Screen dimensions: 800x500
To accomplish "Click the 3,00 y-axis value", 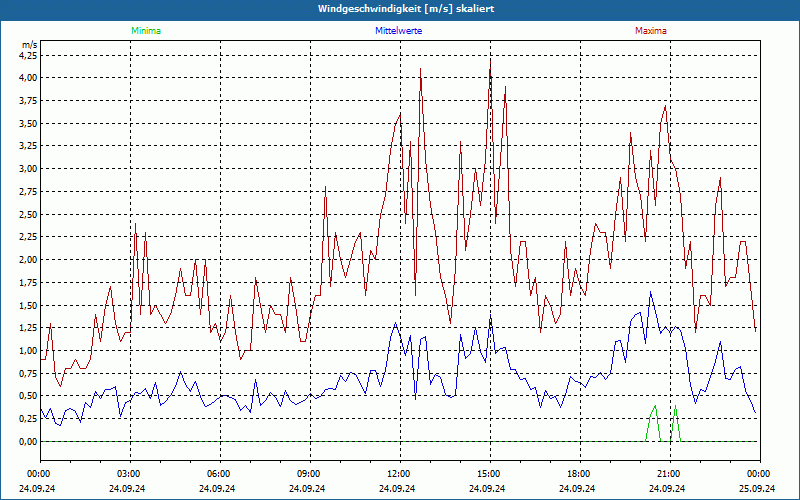I will (27, 169).
